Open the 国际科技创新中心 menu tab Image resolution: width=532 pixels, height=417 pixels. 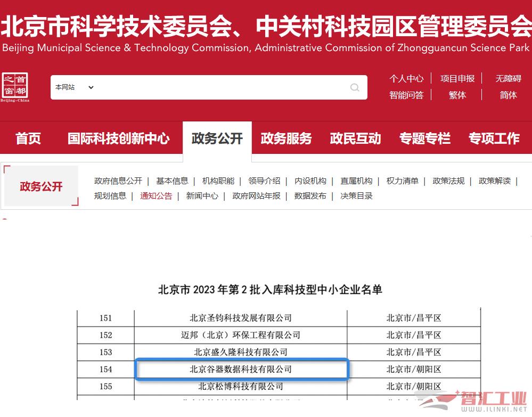(x=118, y=138)
